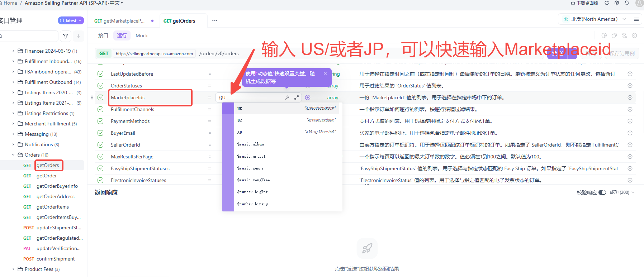Open more tabs ellipsis menu
The height and width of the screenshot is (277, 644).
[x=215, y=20]
